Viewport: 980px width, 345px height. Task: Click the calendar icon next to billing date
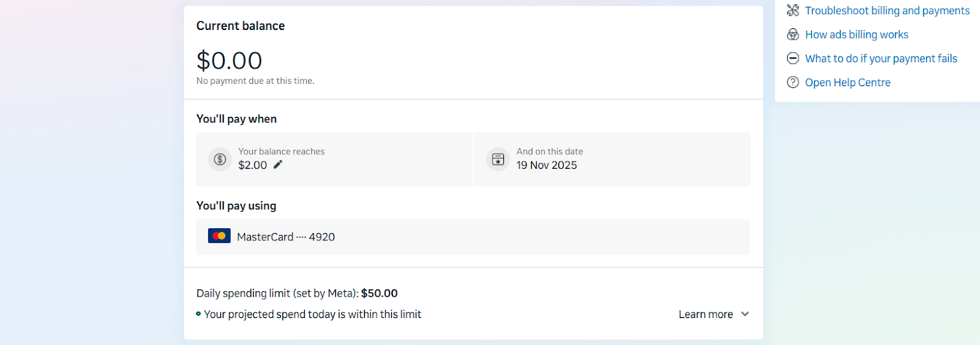(x=498, y=159)
